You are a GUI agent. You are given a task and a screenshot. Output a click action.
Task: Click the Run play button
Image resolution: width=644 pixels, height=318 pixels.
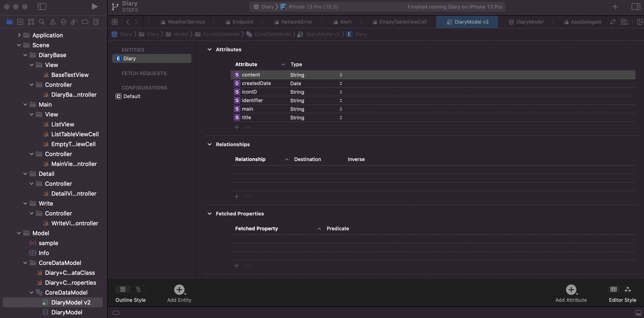click(94, 7)
